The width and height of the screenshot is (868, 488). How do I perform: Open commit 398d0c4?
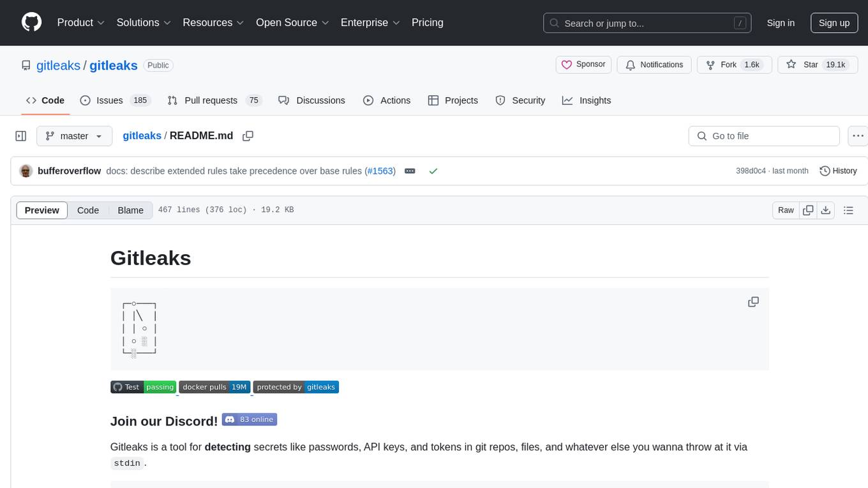tap(751, 171)
